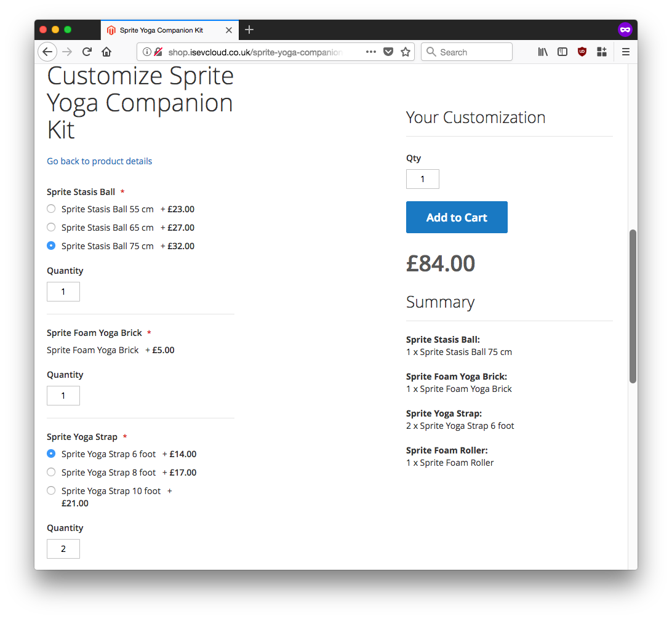Choose Sprite Yoga Strap 6 foot

click(x=51, y=453)
